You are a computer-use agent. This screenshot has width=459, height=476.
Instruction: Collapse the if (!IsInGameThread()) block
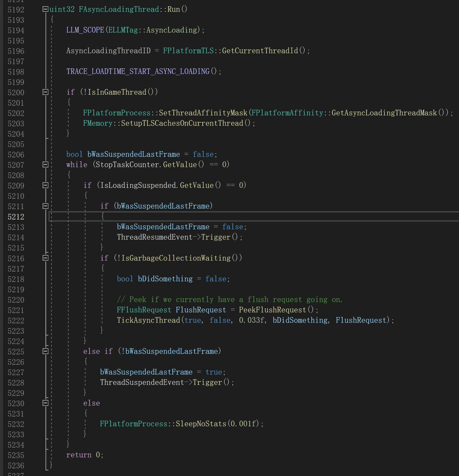(x=45, y=92)
